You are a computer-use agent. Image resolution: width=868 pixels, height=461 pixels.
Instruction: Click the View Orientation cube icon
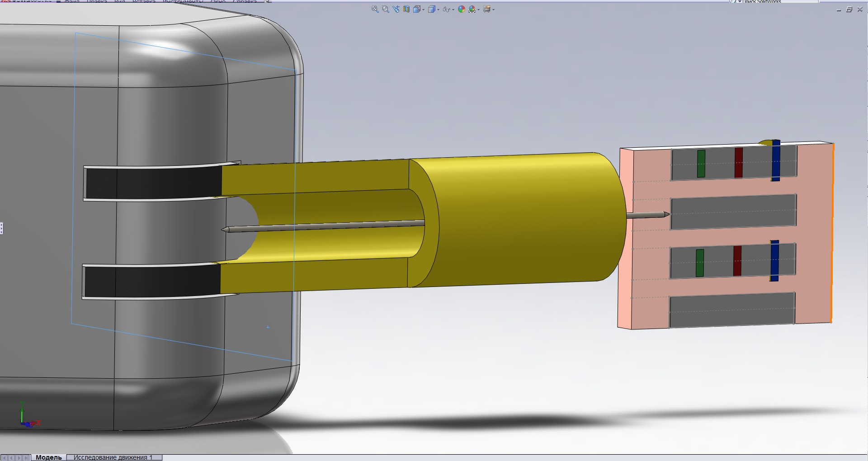tap(416, 9)
